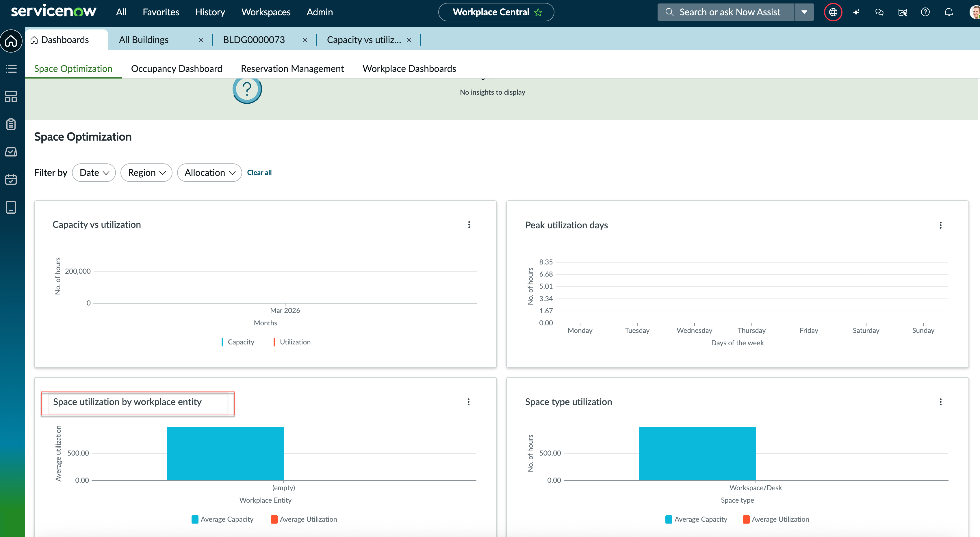Screen dimensions: 980x537
Task: Open the list menu sidebar icon
Action: click(11, 69)
